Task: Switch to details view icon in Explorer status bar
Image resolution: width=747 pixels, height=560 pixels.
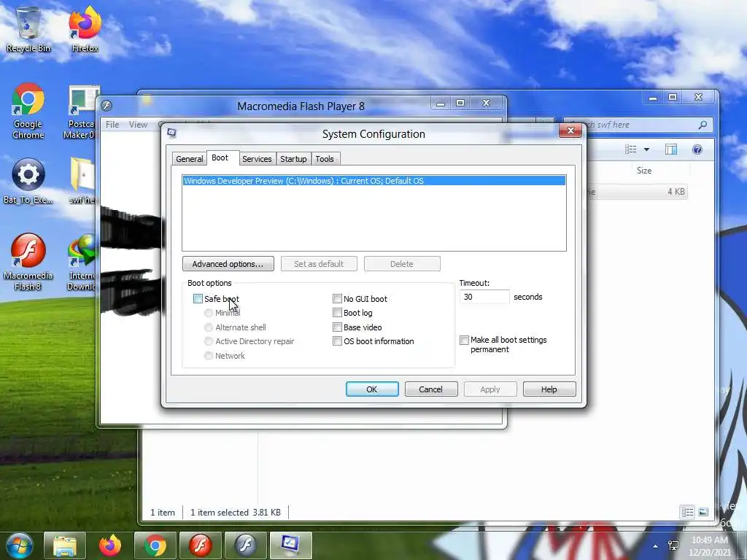Action: click(x=687, y=513)
